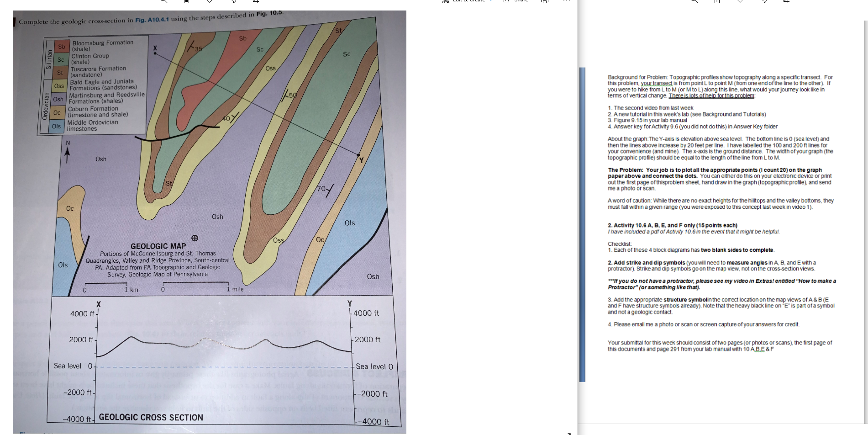This screenshot has height=435, width=868.
Task: Select the magnifier icon in the right window
Action: coord(694,2)
